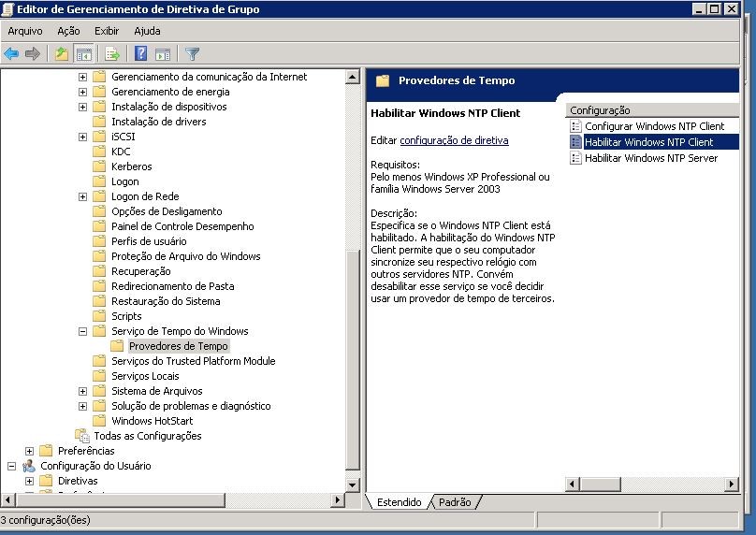Select Configurar Windows NTP Client setting
The height and width of the screenshot is (535, 756).
pos(654,126)
